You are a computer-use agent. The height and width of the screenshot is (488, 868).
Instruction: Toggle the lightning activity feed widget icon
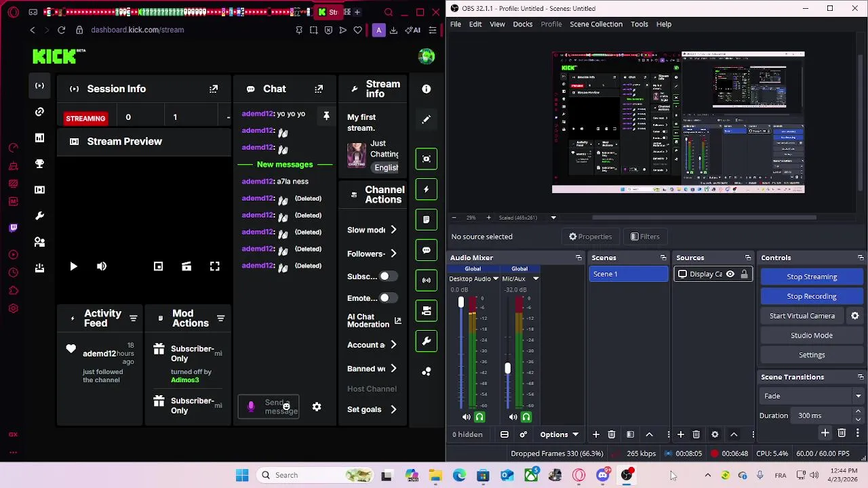click(x=427, y=189)
